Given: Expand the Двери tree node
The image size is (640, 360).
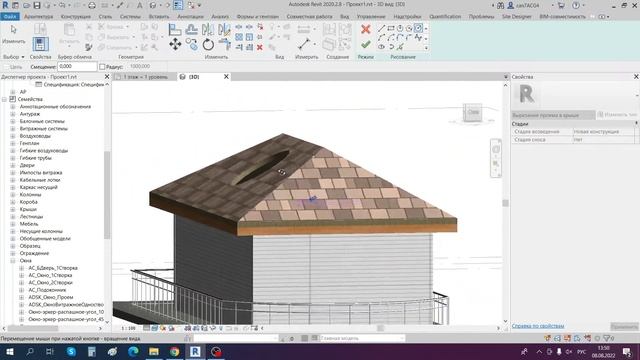Looking at the screenshot, I should pyautogui.click(x=13, y=165).
